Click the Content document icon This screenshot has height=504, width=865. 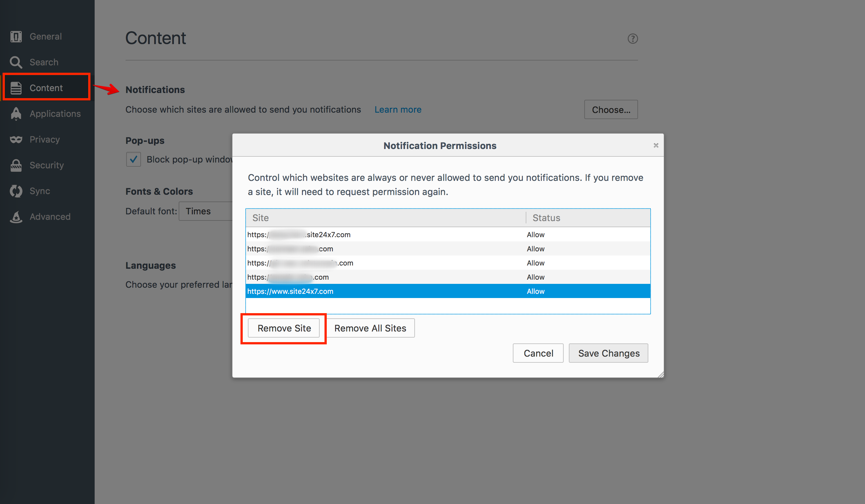16,88
